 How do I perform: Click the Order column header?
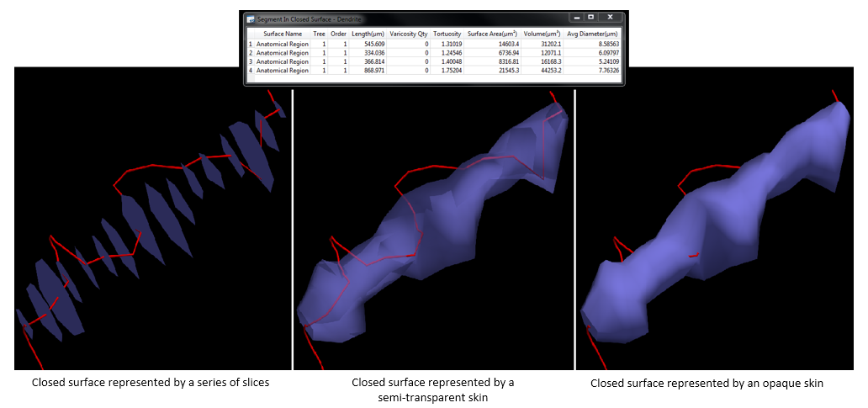[x=338, y=34]
